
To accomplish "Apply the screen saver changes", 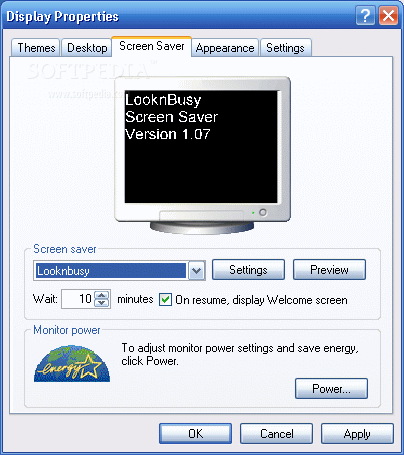I will (x=357, y=434).
